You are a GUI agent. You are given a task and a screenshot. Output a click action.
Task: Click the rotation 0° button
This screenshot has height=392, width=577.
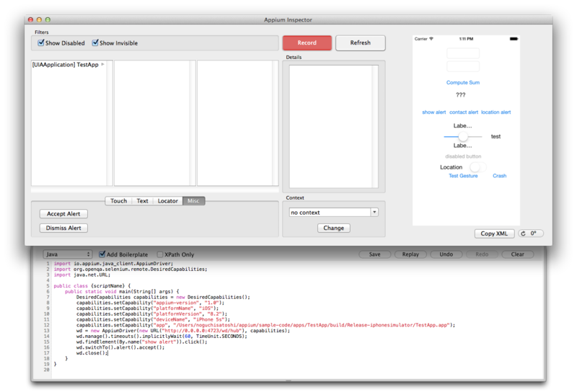[x=530, y=233]
